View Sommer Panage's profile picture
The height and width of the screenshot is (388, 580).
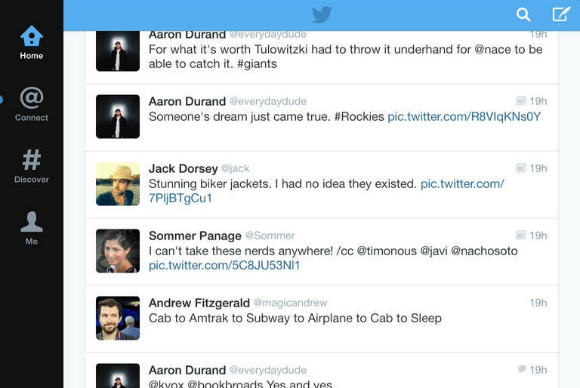click(x=118, y=251)
